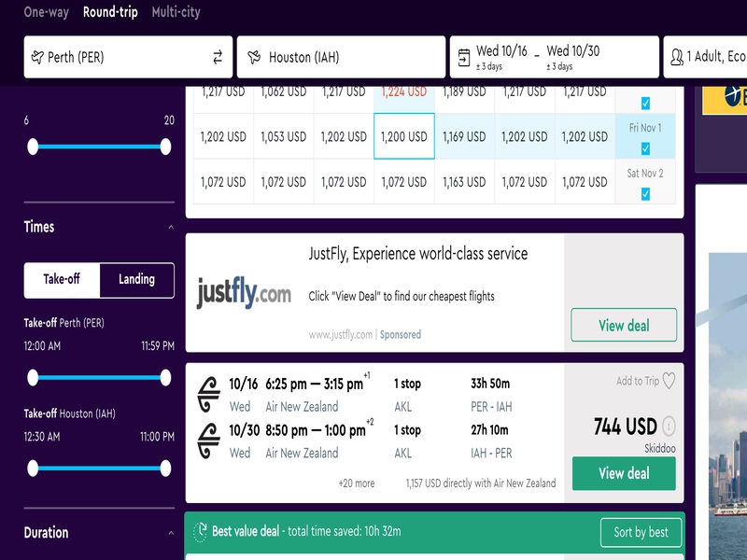The image size is (747, 560).
Task: Select the 1,169 USD price cell
Action: [464, 136]
